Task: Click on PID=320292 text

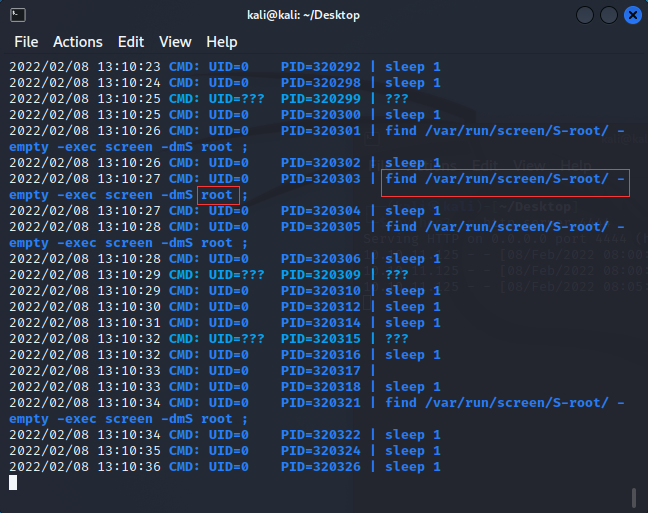Action: 320,67
